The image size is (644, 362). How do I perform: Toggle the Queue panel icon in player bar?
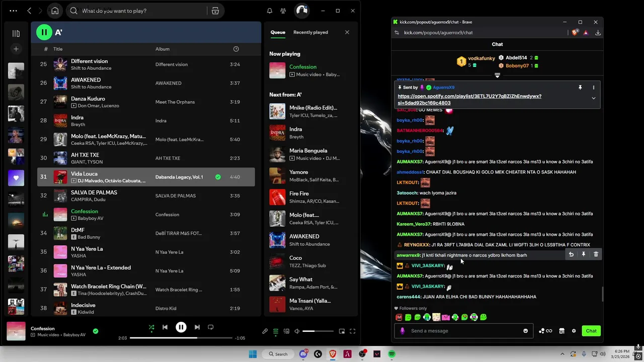(276, 331)
